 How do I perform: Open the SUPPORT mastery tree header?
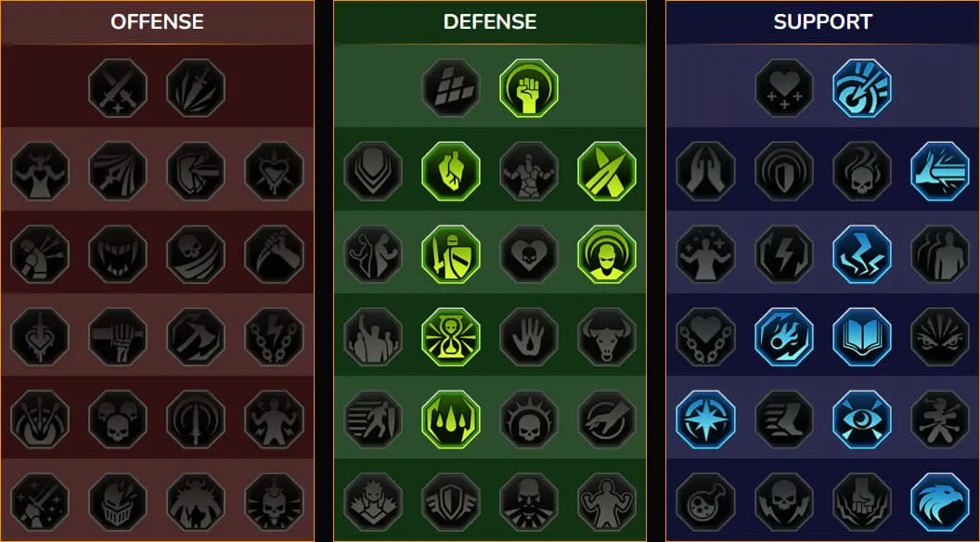click(822, 22)
